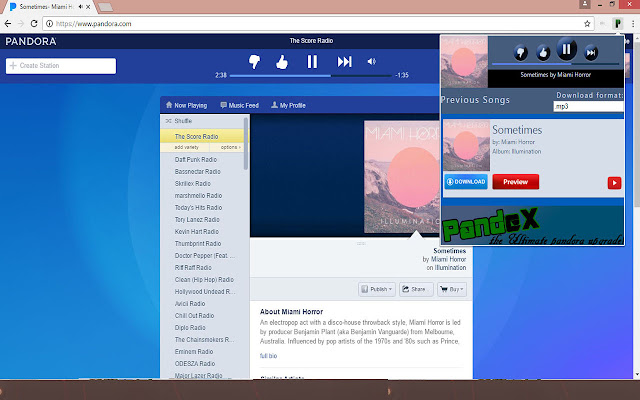The width and height of the screenshot is (640, 400).
Task: Select Kevin Hart Radio station
Action: point(197,231)
